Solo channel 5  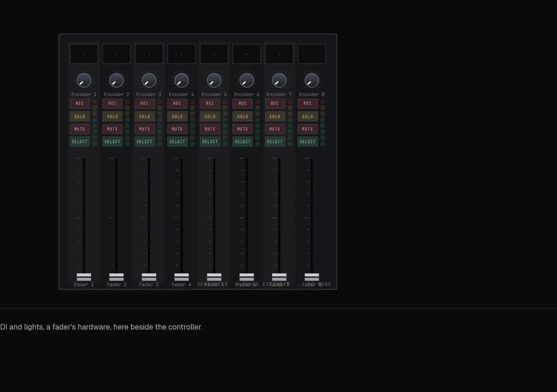(x=210, y=117)
